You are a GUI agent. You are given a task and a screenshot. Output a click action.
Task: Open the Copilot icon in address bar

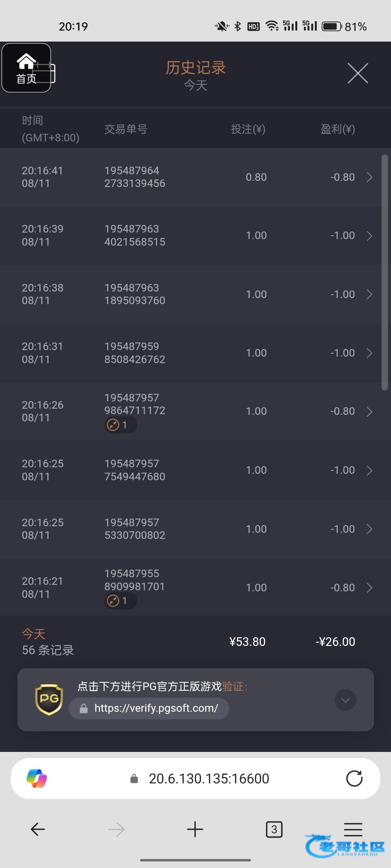(x=37, y=778)
